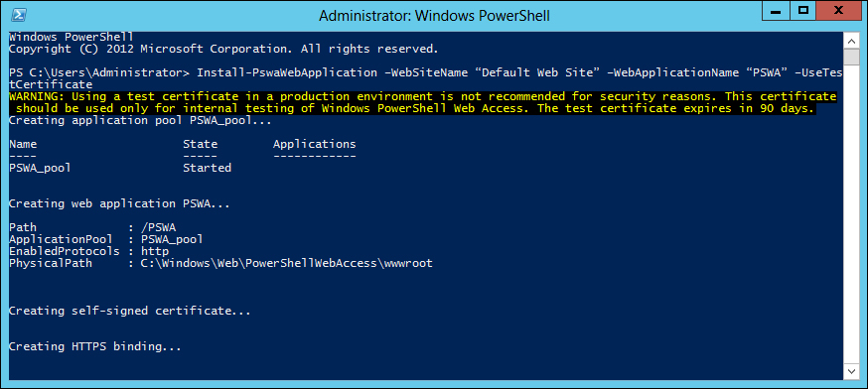The image size is (868, 389).
Task: Click the scrollbar down arrow
Action: tap(851, 369)
